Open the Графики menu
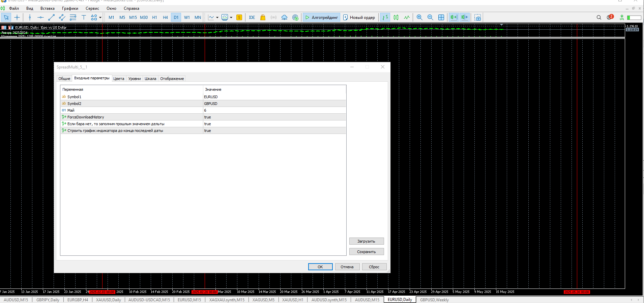 [70, 8]
